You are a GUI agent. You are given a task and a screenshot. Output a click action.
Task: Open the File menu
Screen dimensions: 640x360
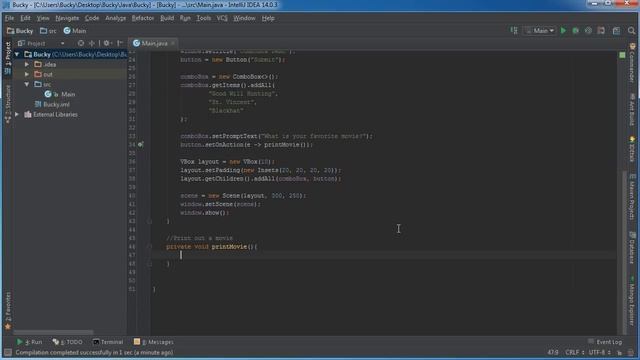tap(9, 18)
